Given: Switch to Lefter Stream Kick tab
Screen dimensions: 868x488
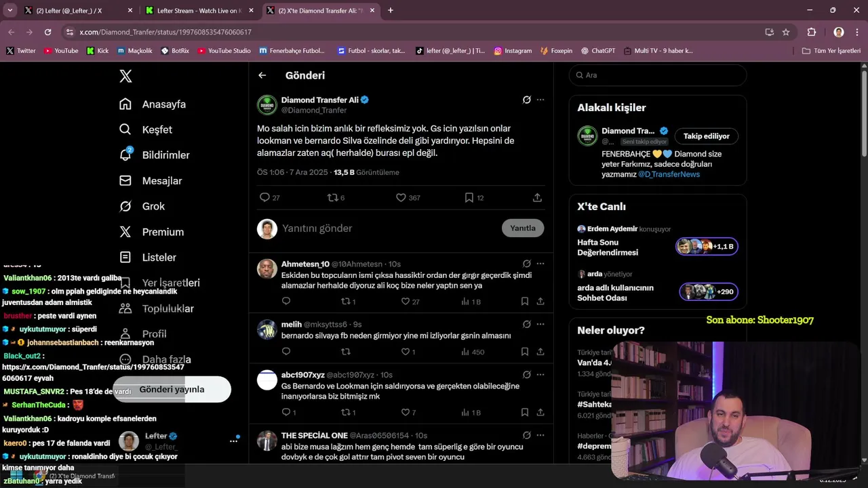Looking at the screenshot, I should pyautogui.click(x=199, y=10).
